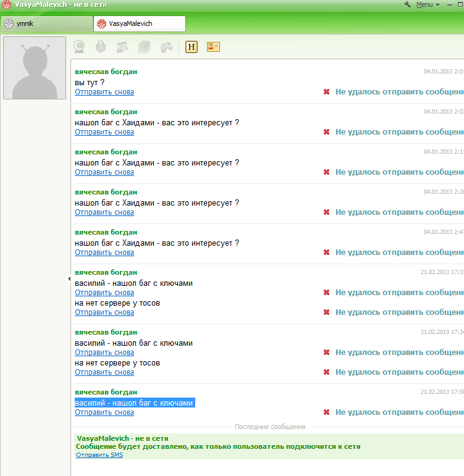Open the Menu dropdown
This screenshot has width=464, height=476.
click(428, 4)
